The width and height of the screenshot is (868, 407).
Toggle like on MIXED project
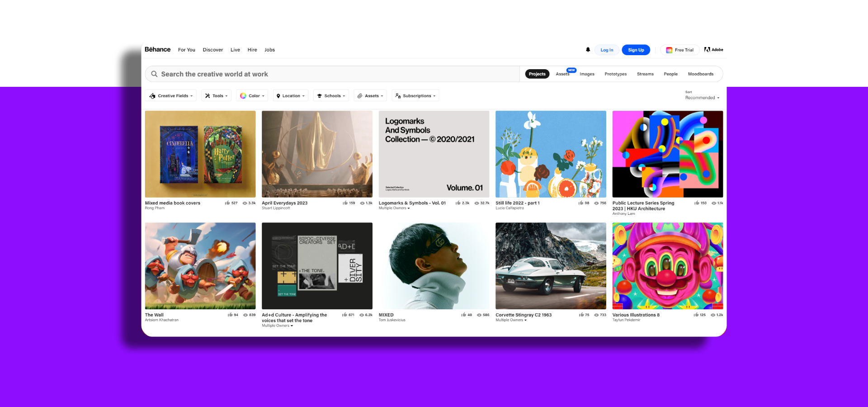coord(464,315)
